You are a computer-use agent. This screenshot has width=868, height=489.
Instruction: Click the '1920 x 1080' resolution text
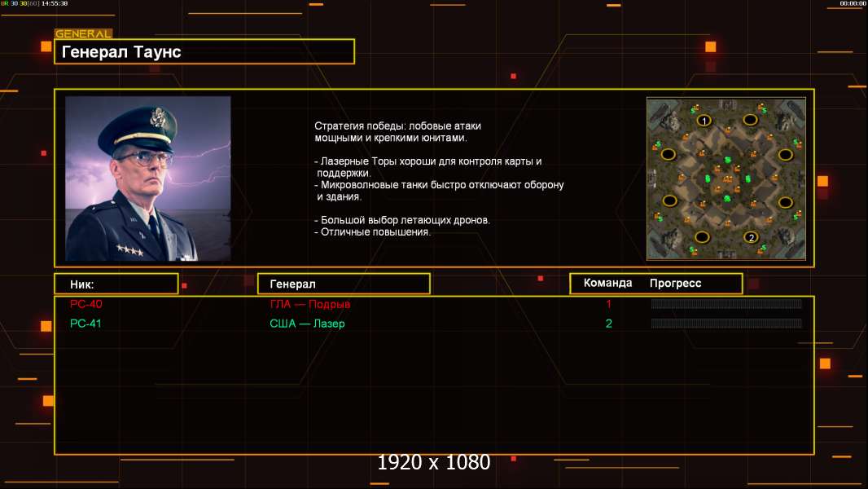coord(433,462)
